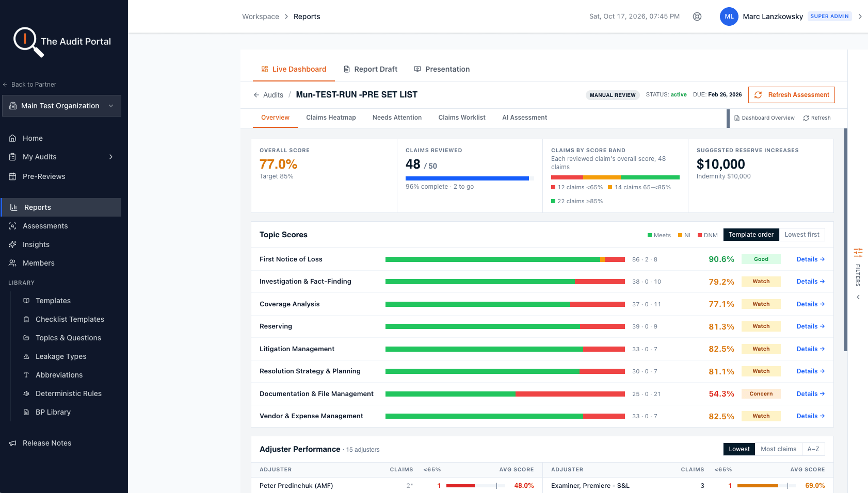Click the Presentation screen icon
The image size is (868, 493).
(x=417, y=69)
